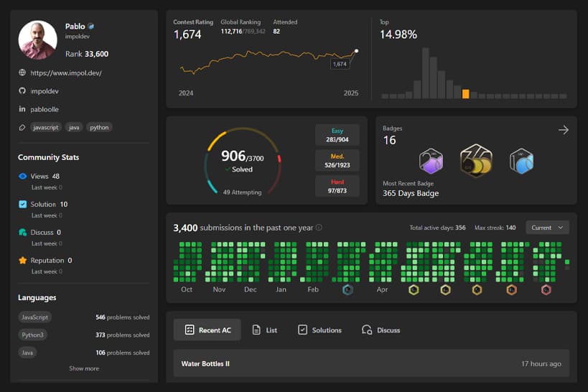Viewport: 588px width, 392px height.
Task: Switch to the Solutions tab
Action: pyautogui.click(x=319, y=330)
